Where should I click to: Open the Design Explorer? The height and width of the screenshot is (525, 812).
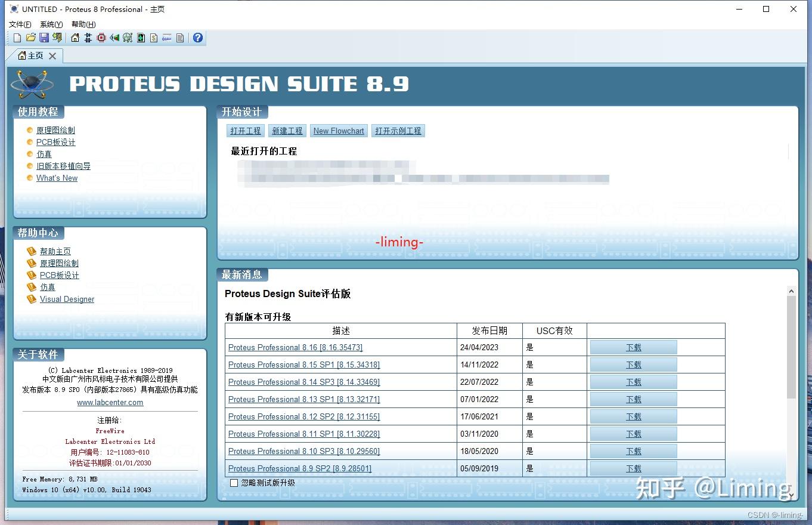[x=127, y=38]
